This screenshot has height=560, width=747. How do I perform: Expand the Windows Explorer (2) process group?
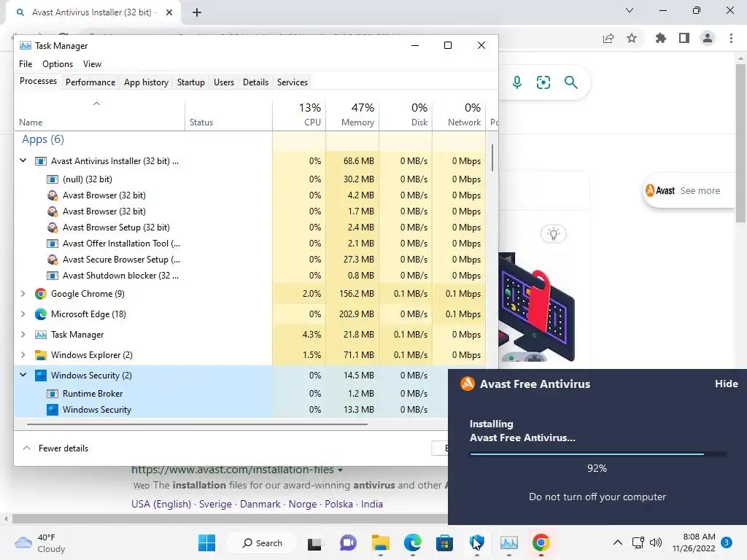[23, 355]
